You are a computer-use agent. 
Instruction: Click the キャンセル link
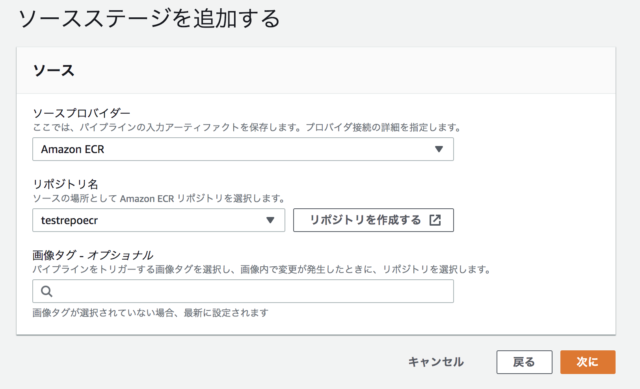click(x=436, y=362)
